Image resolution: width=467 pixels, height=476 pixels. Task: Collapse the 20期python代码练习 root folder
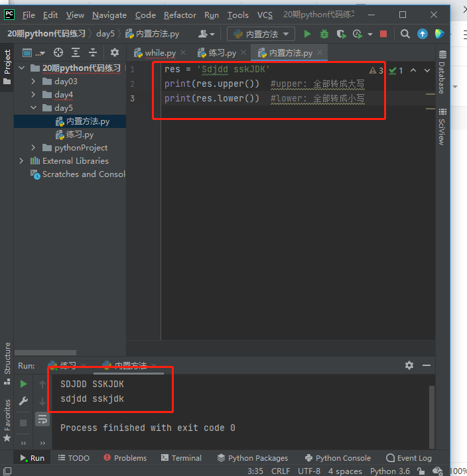point(22,68)
